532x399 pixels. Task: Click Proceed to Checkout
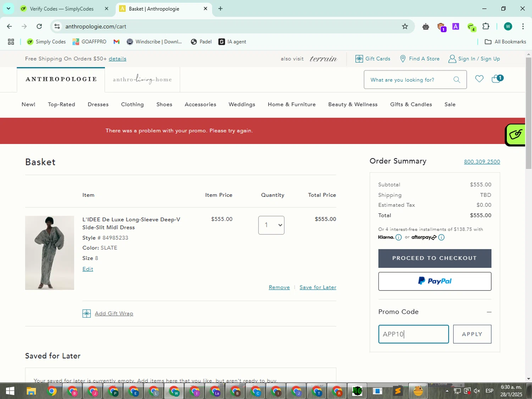(435, 258)
